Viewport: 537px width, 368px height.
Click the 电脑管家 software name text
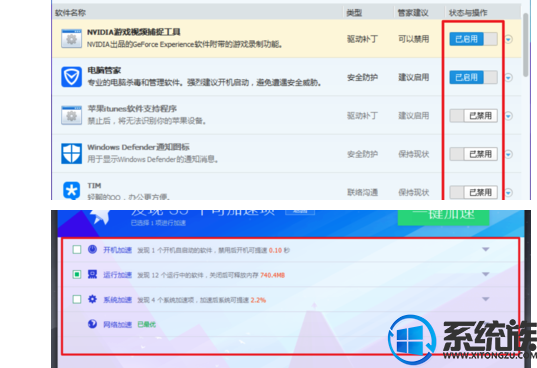(x=104, y=71)
